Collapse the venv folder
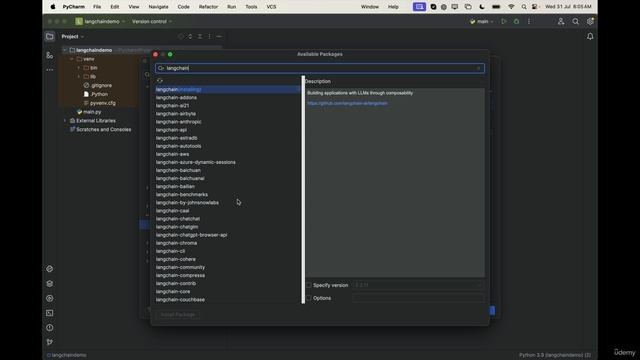Image resolution: width=640 pixels, height=360 pixels. pyautogui.click(x=72, y=59)
